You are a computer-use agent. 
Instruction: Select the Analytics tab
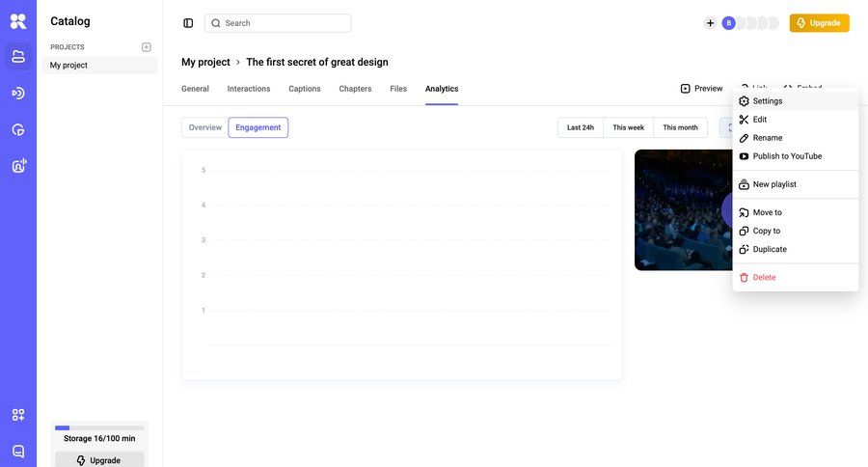pos(442,89)
